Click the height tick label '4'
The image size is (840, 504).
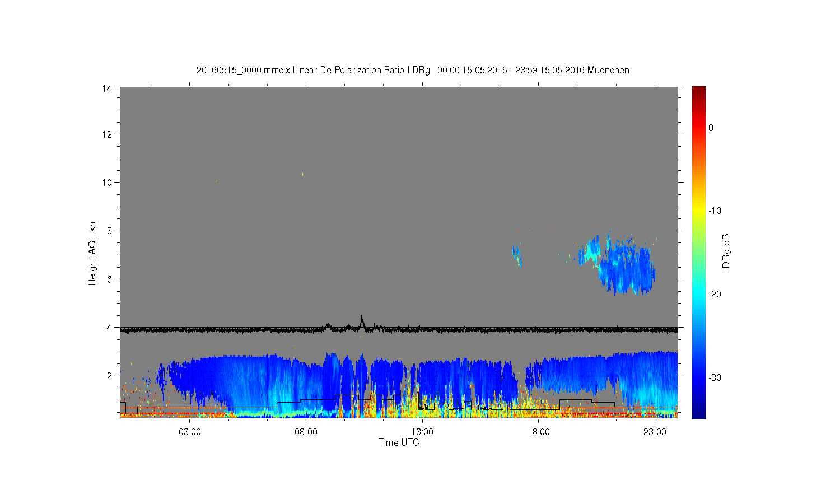pyautogui.click(x=109, y=328)
